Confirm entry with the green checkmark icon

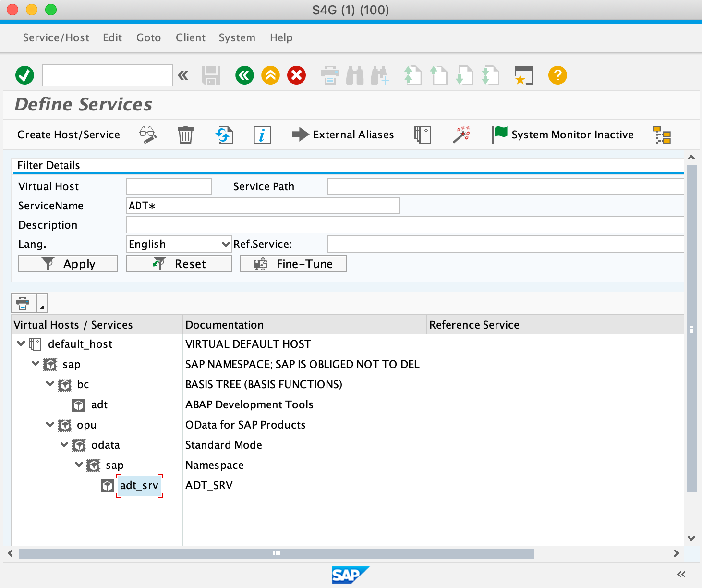pos(25,75)
